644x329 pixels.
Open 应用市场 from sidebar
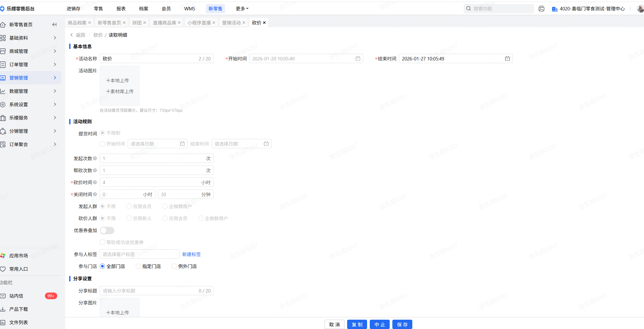pos(18,256)
